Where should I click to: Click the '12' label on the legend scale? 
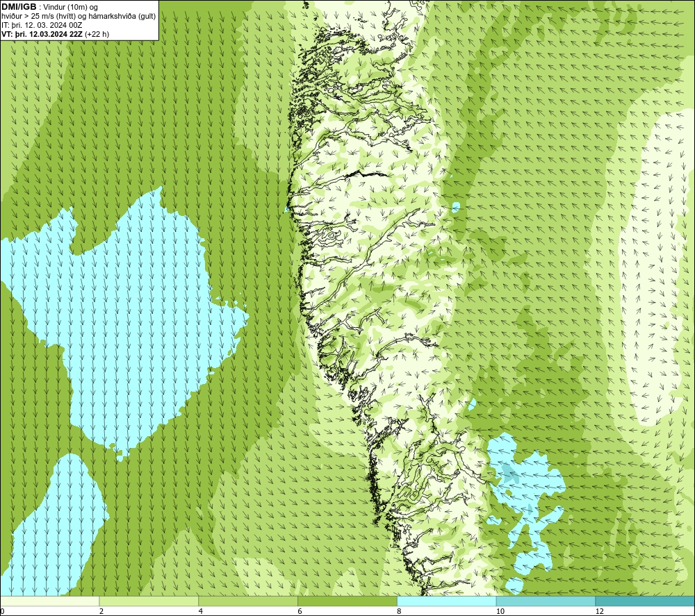[599, 611]
